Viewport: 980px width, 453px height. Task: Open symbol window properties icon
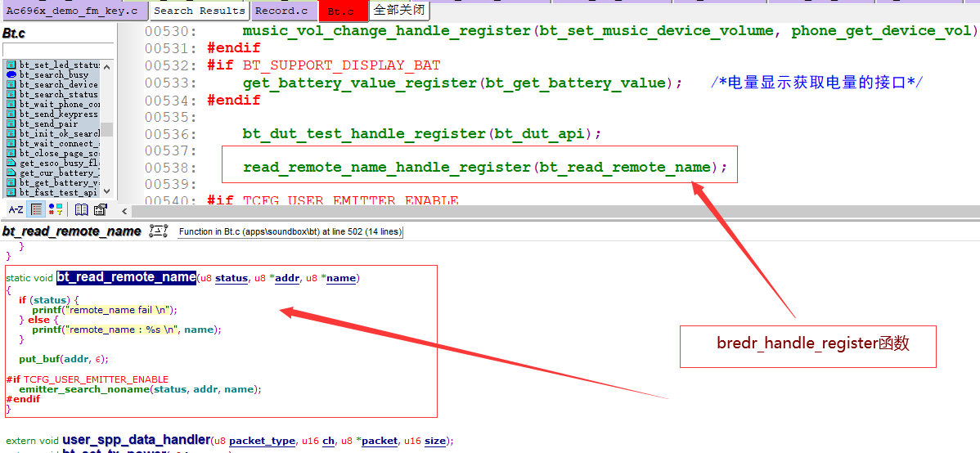coord(101,209)
